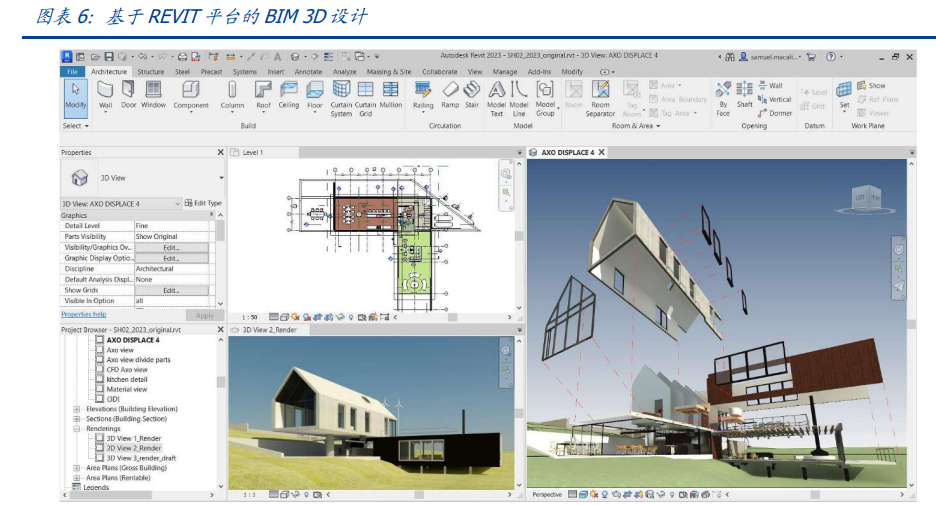Screen dimensions: 936x505
Task: Click Edit Type button in Properties
Action: [x=203, y=204]
